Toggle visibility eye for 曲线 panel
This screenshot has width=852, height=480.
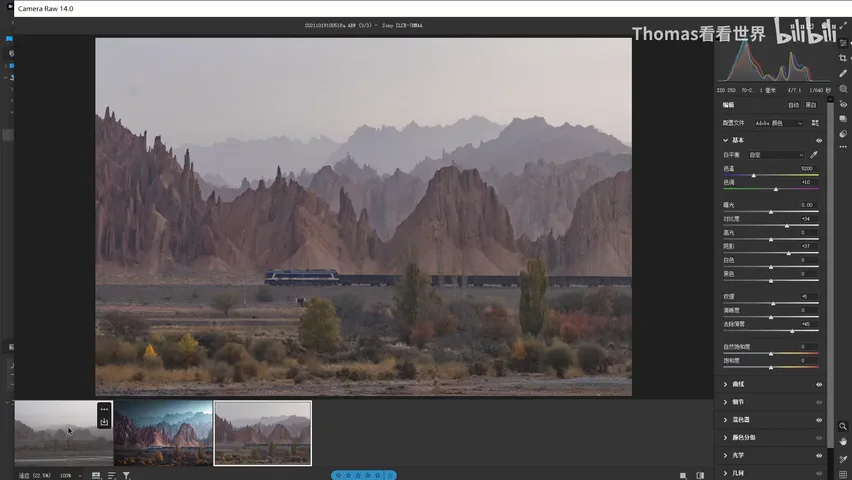pos(819,384)
